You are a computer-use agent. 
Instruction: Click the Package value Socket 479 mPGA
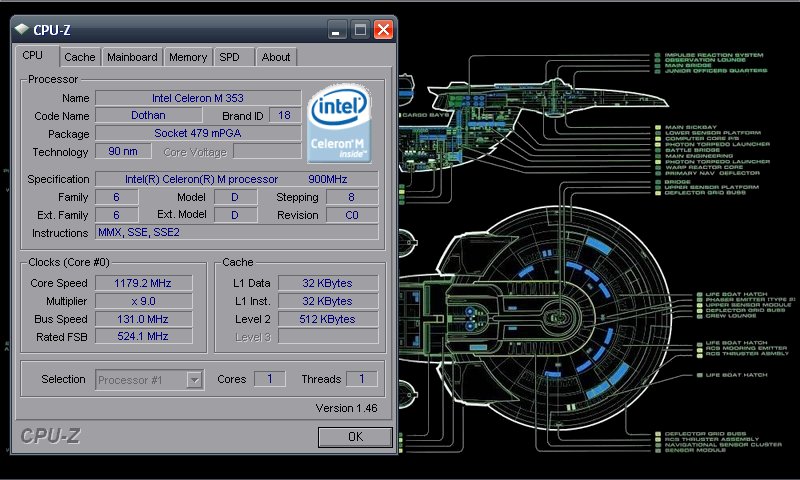coord(198,133)
